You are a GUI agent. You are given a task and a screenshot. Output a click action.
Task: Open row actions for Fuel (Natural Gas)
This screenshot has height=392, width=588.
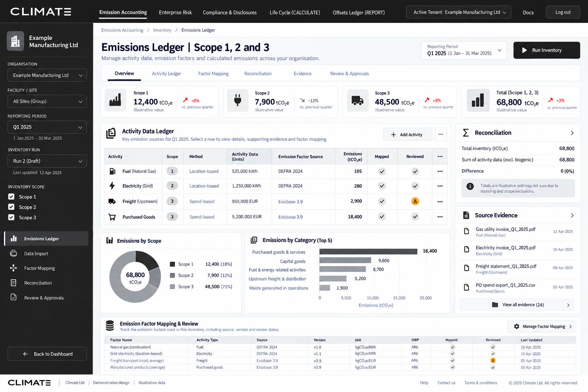[x=440, y=171]
